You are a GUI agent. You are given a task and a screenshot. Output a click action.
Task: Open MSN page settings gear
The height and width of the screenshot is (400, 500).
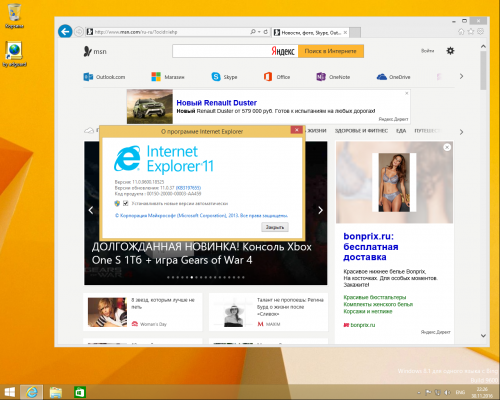pyautogui.click(x=450, y=51)
